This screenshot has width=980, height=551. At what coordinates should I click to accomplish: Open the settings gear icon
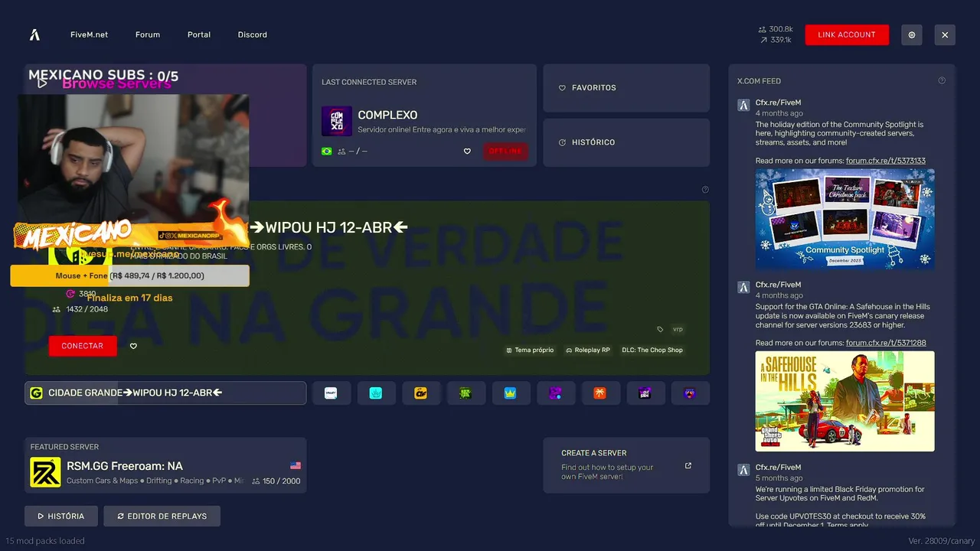(912, 34)
